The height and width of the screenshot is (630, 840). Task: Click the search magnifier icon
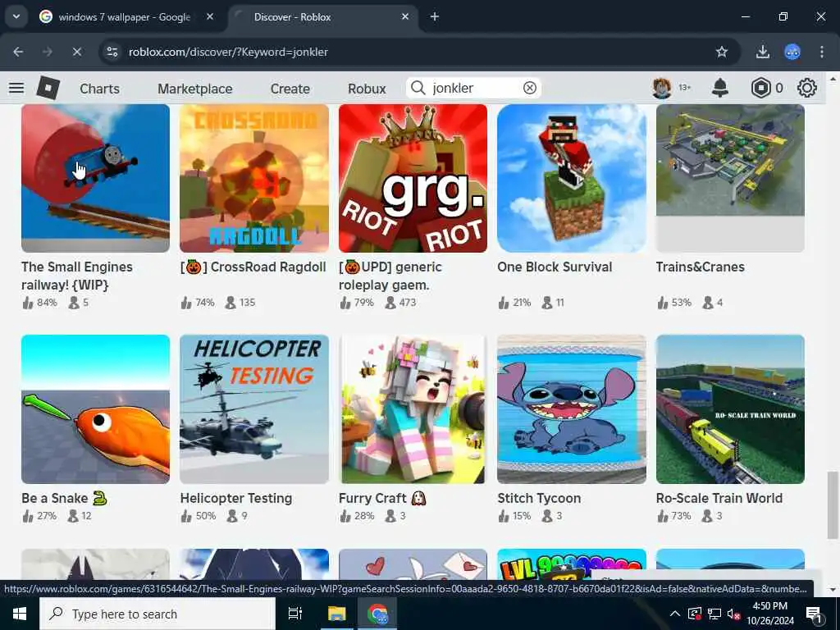[418, 88]
